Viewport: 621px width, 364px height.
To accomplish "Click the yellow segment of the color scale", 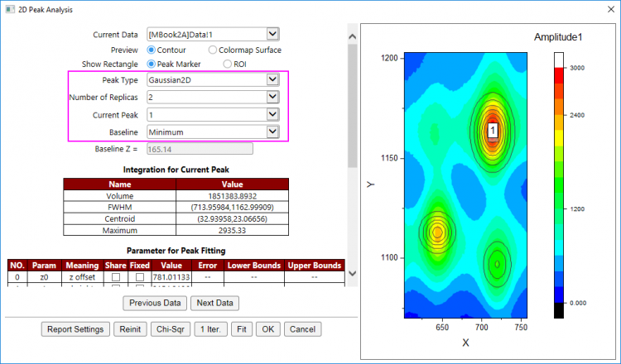I will click(558, 138).
